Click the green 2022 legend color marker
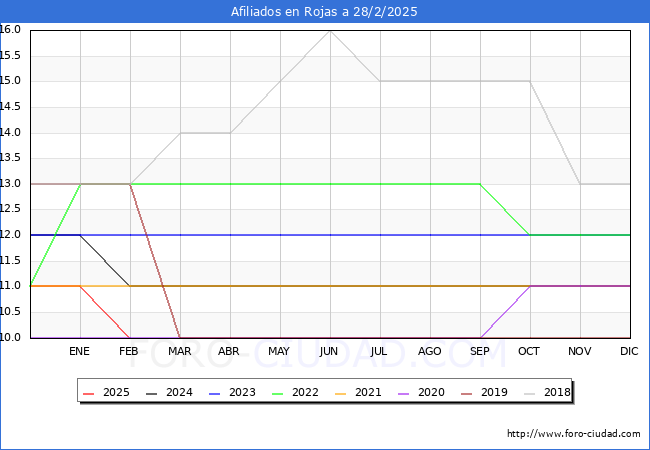650x450 pixels. pos(278,393)
